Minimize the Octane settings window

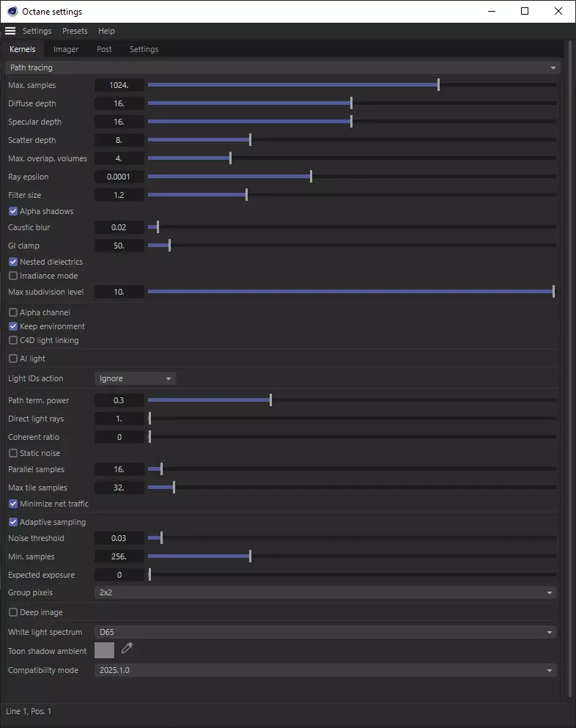click(x=492, y=11)
